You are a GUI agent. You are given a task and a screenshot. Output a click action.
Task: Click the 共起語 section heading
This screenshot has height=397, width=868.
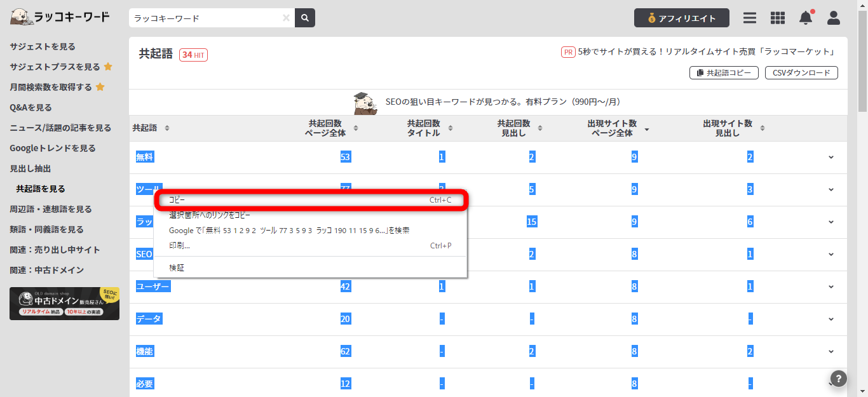point(156,54)
